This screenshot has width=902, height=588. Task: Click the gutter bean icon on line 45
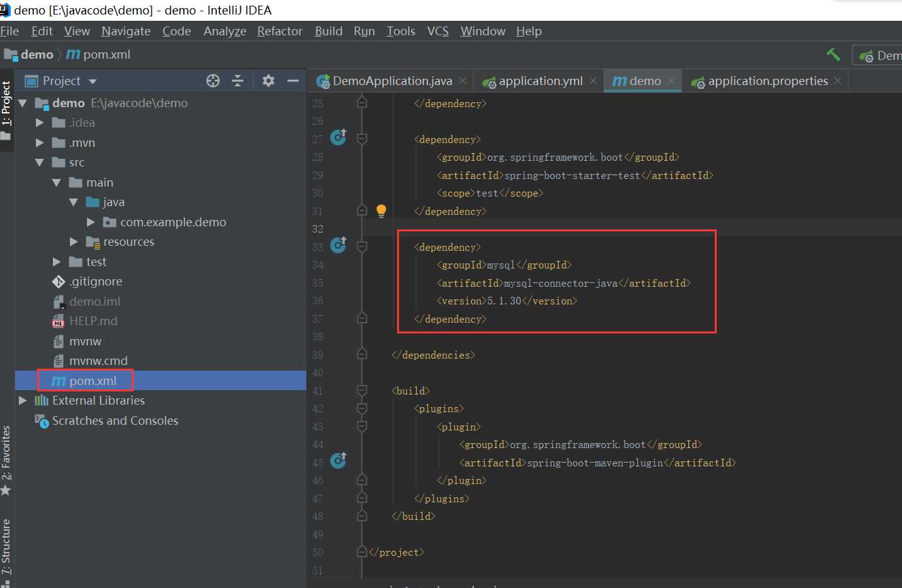click(x=338, y=460)
